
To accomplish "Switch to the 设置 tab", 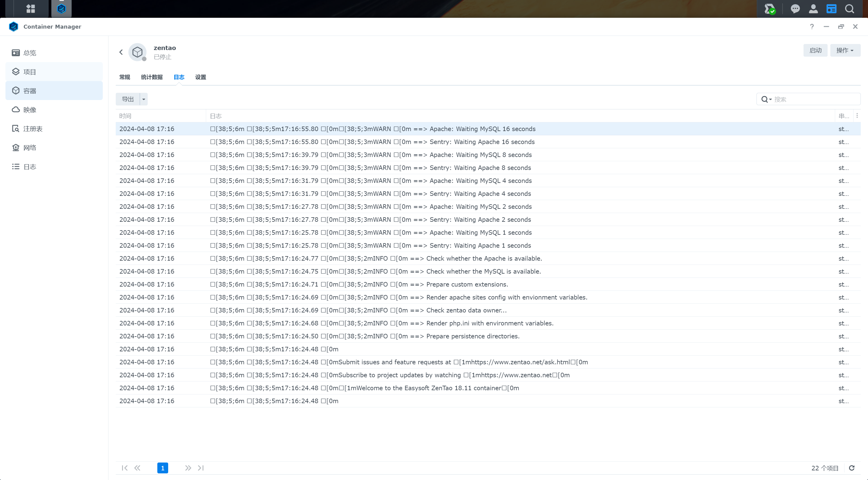I will (200, 77).
